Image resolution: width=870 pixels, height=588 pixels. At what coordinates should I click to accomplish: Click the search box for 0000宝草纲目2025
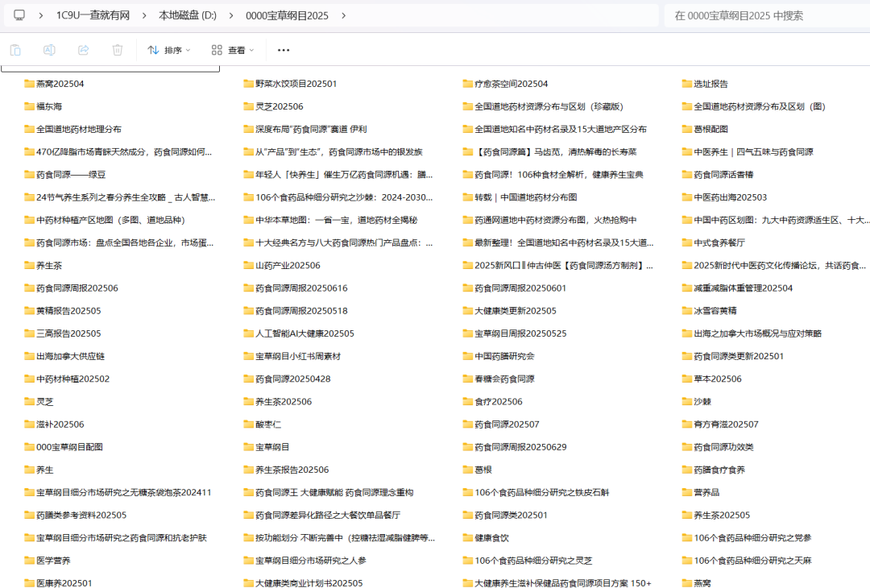[765, 14]
